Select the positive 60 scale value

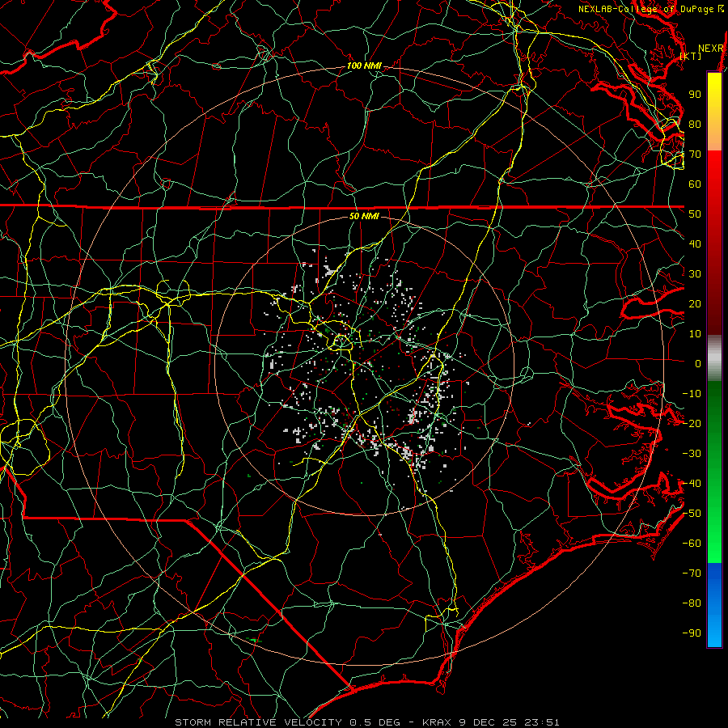695,184
